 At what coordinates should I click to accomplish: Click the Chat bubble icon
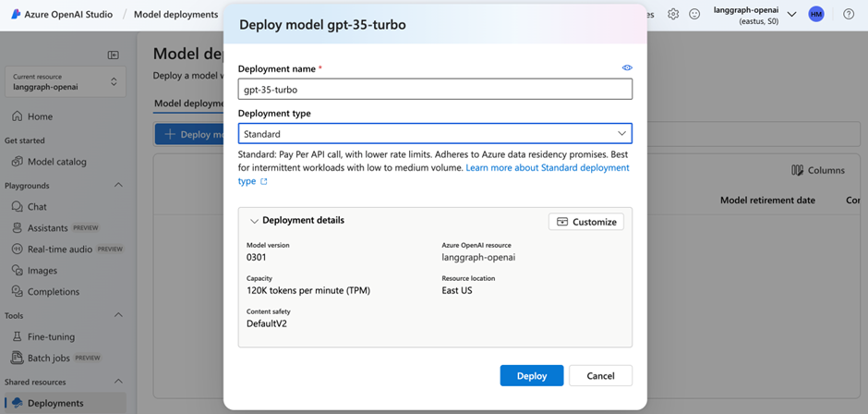(x=18, y=207)
